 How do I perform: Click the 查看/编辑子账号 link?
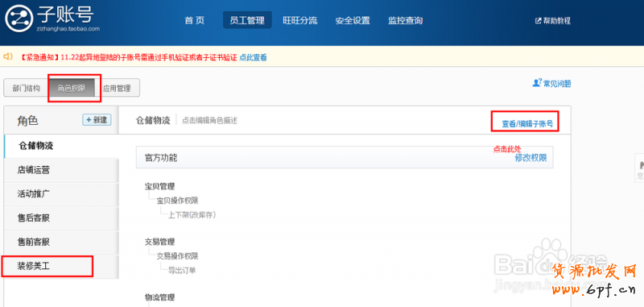click(527, 123)
